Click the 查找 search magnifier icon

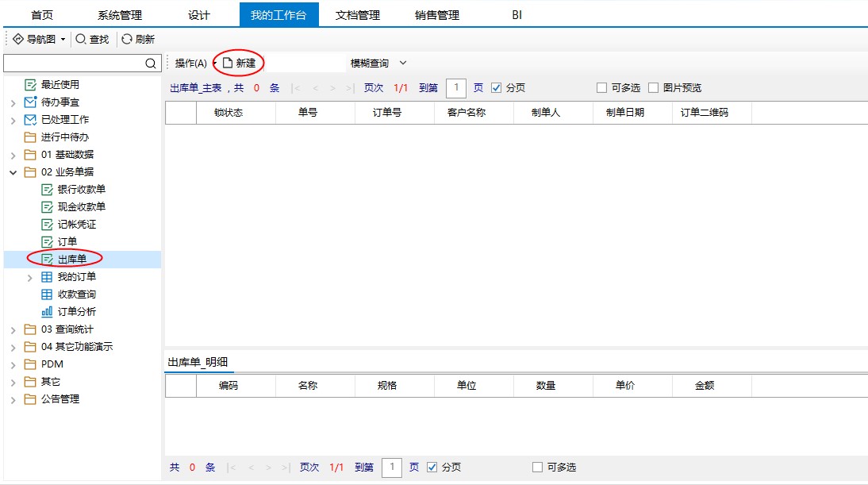(81, 39)
